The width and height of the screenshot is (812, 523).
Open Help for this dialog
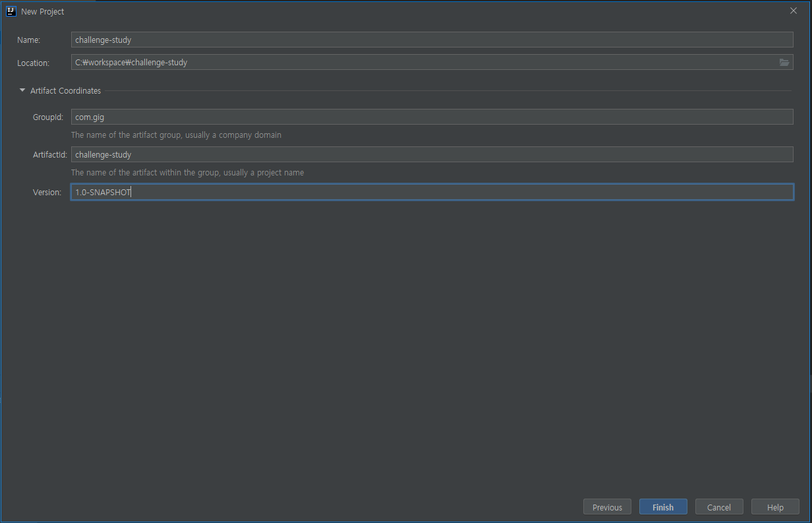[776, 507]
